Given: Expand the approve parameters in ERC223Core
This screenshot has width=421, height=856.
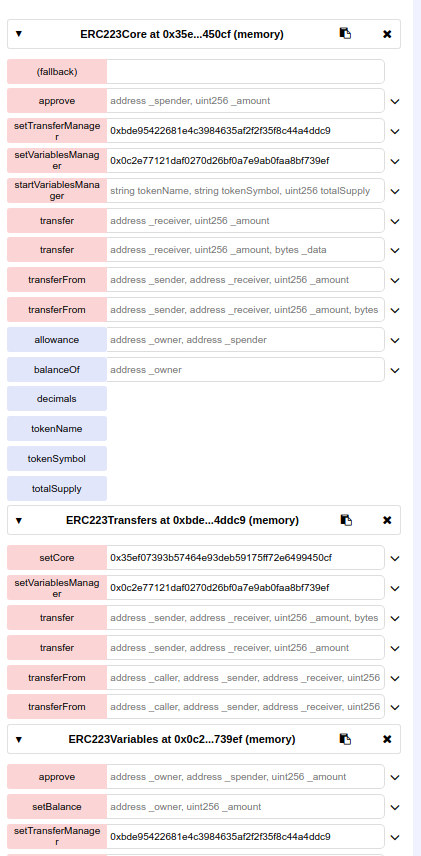Looking at the screenshot, I should pyautogui.click(x=395, y=102).
